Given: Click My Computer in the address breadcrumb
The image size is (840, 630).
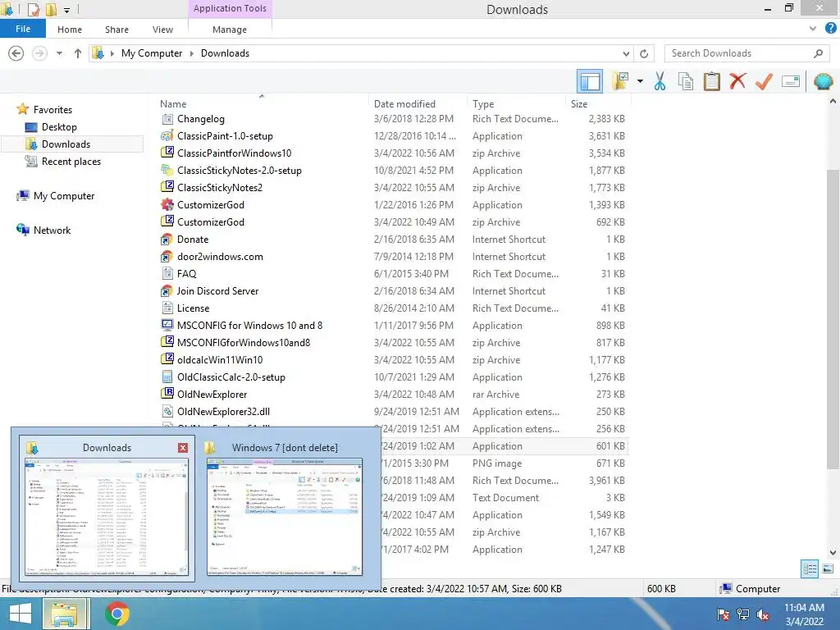Looking at the screenshot, I should [x=152, y=53].
